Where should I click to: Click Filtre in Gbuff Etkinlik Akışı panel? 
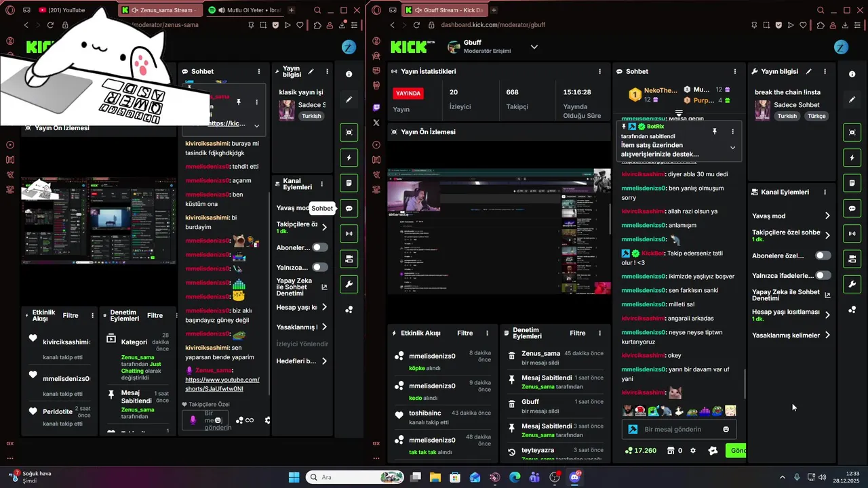pyautogui.click(x=465, y=333)
